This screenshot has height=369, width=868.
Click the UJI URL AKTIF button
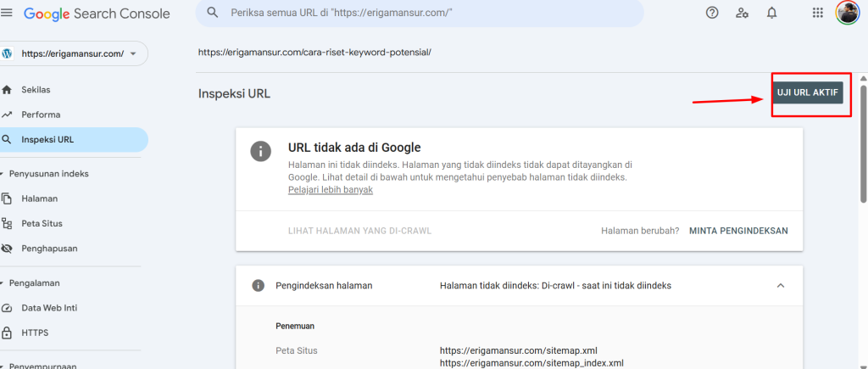pyautogui.click(x=808, y=92)
